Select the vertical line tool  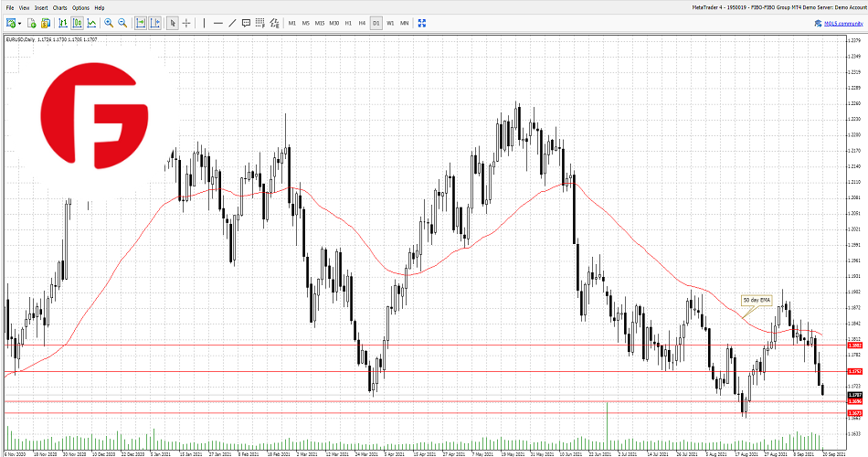click(x=204, y=23)
